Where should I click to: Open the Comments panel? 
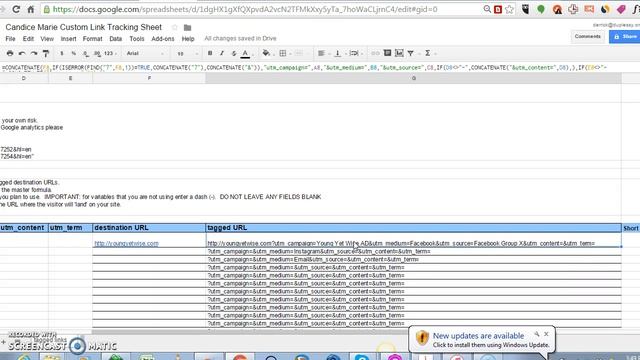[587, 36]
